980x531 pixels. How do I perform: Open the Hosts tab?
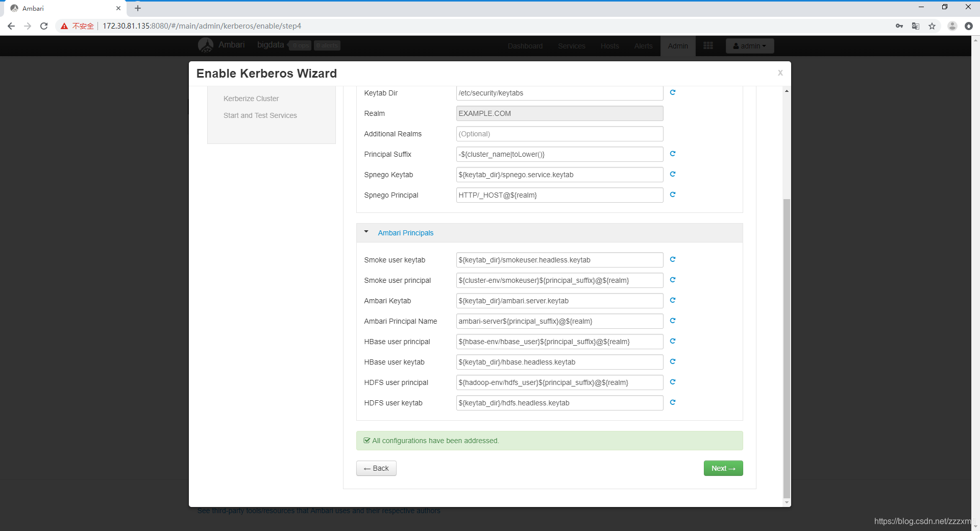click(x=610, y=46)
